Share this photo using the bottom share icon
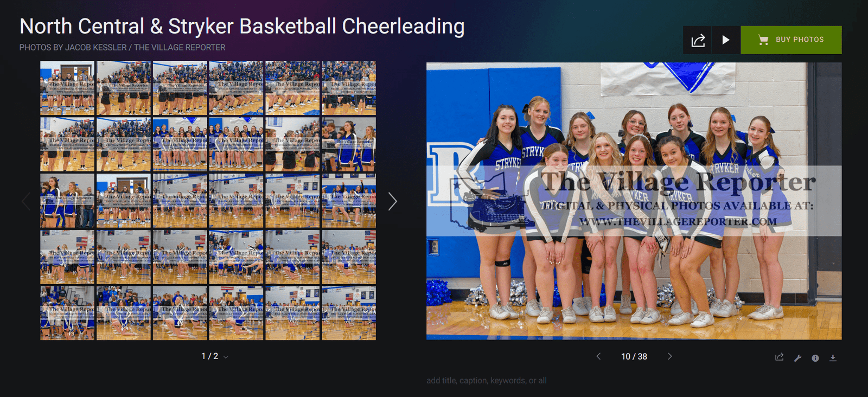 (779, 357)
